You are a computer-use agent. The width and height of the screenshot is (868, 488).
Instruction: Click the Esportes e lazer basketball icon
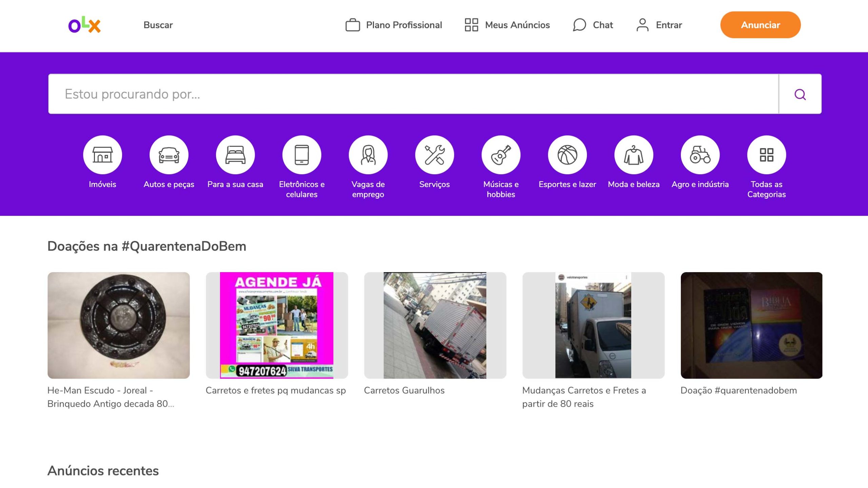click(567, 154)
